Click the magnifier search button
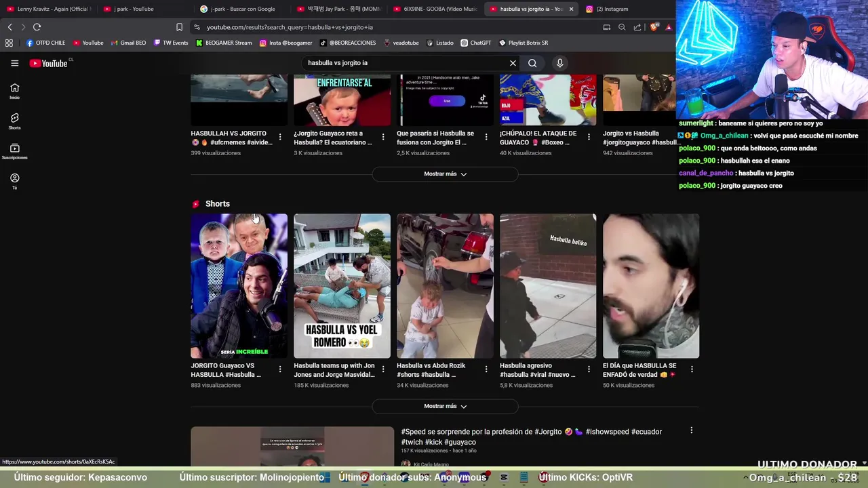Screen dimensions: 868x488 click(x=532, y=63)
